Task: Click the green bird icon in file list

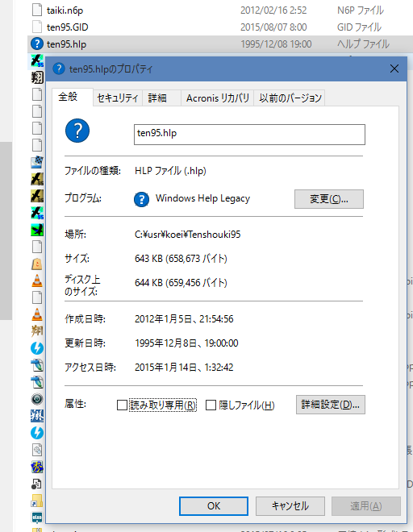Action: (37, 230)
